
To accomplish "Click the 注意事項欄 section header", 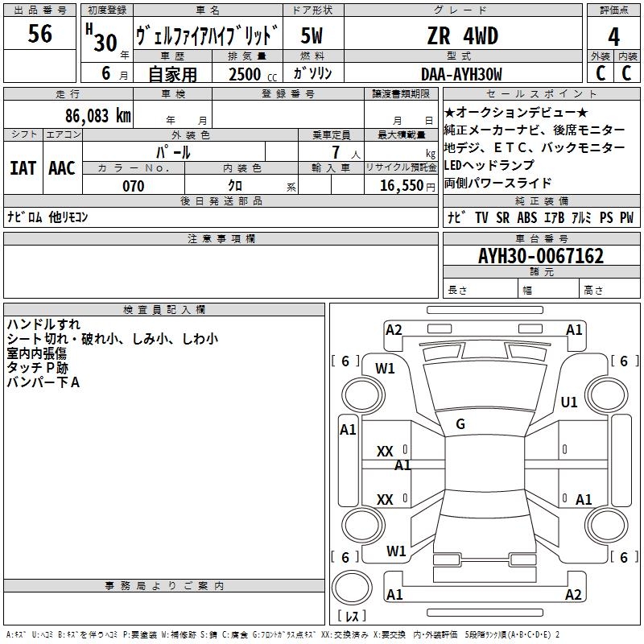I will coord(221,238).
